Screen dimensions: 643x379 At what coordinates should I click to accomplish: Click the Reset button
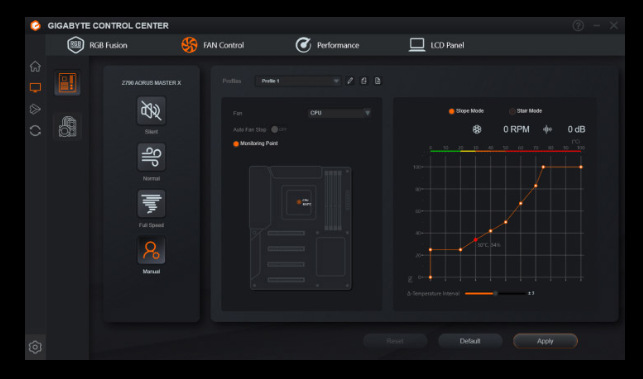click(x=395, y=341)
